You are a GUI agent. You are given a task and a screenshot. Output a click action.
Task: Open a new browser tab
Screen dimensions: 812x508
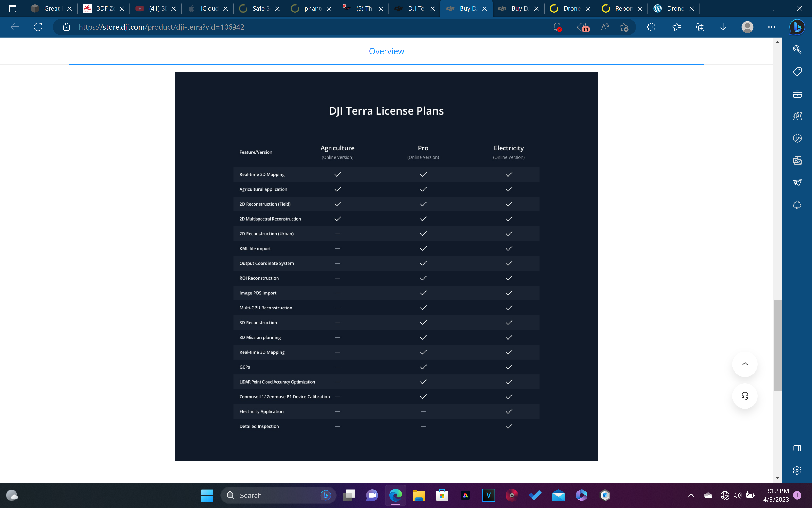click(x=709, y=9)
